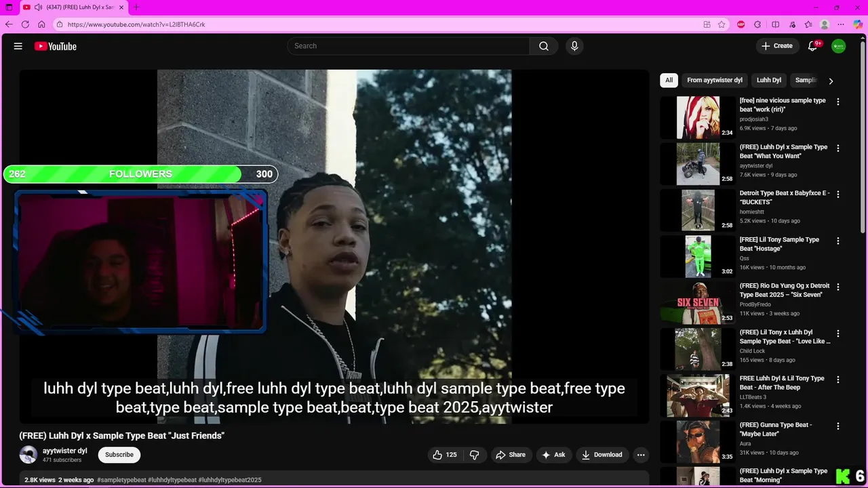Screen dimensions: 868x488
Task: Open nine vicious "work (riri)" thumbnail
Action: point(698,117)
